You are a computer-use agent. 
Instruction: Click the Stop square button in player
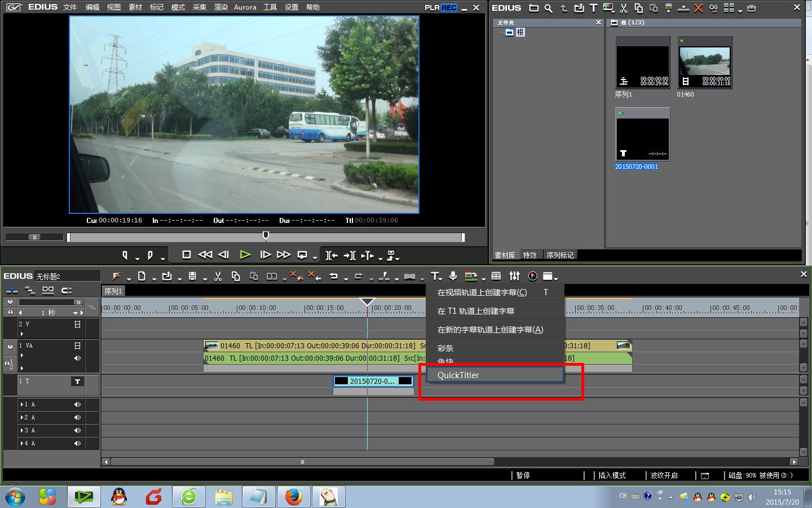pyautogui.click(x=186, y=255)
